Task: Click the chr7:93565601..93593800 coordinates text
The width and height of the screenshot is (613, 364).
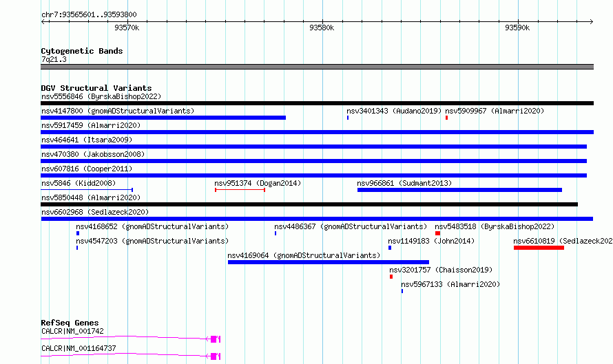Action: pos(89,14)
